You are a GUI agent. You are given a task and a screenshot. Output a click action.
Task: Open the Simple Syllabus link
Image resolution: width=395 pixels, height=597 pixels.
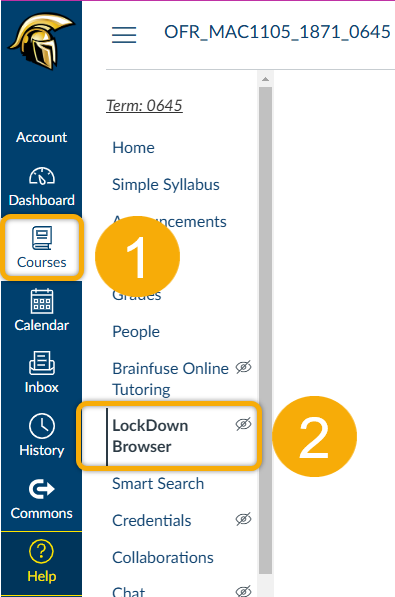coord(166,185)
